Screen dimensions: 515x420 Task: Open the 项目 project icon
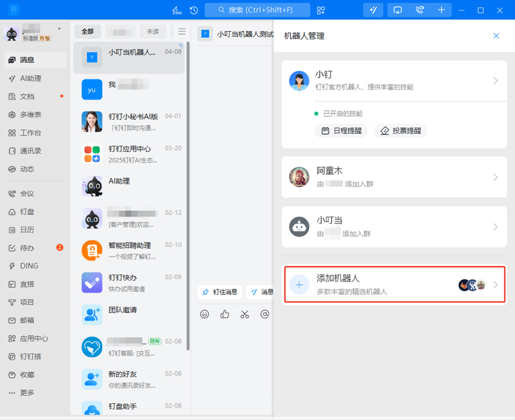coord(12,302)
